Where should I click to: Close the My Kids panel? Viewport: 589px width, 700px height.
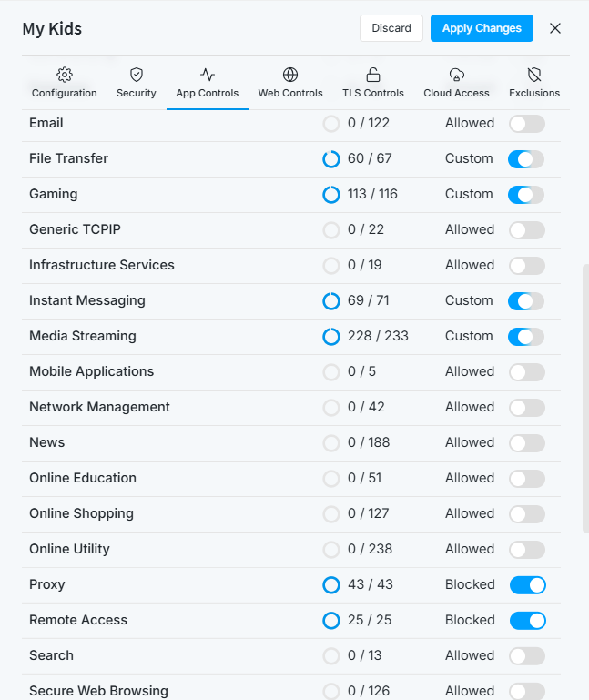tap(555, 28)
